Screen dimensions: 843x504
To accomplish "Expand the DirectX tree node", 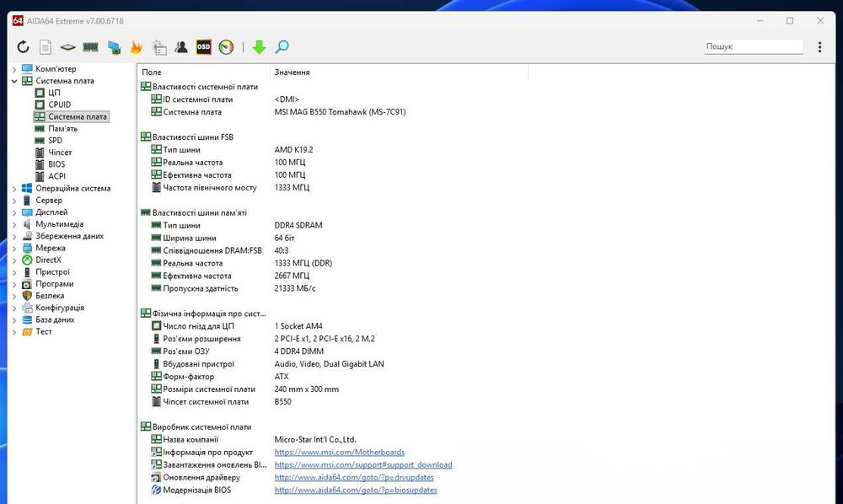I will pos(14,260).
